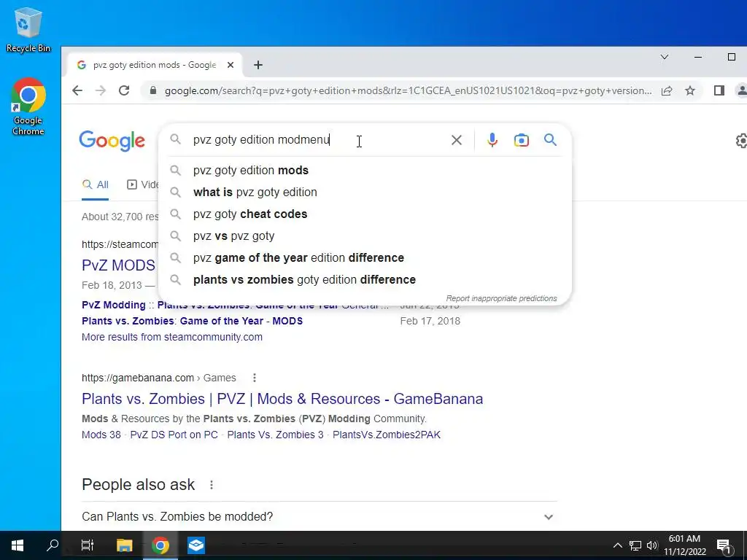Go back with Chrome's back arrow
Viewport: 747px width, 560px height.
tap(77, 90)
